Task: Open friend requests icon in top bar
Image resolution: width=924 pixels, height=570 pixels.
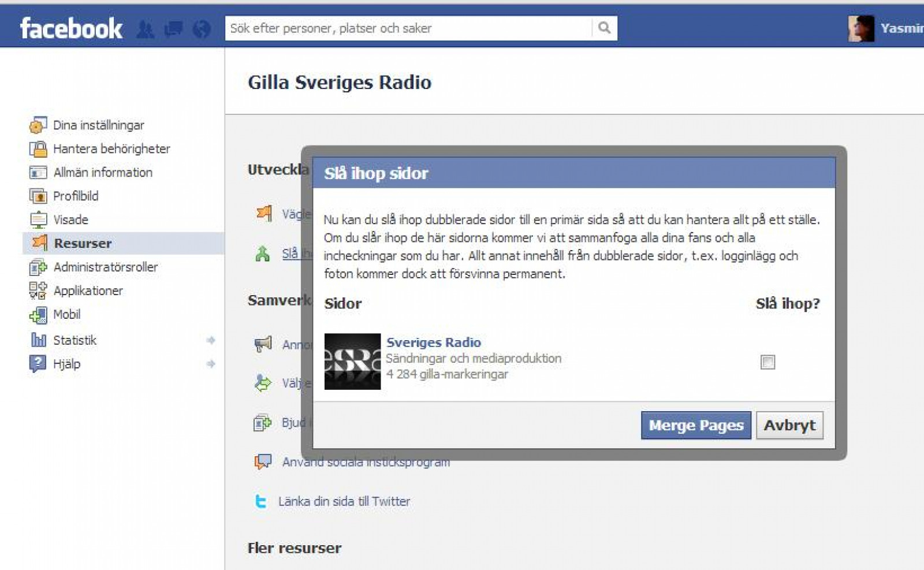Action: pyautogui.click(x=146, y=29)
